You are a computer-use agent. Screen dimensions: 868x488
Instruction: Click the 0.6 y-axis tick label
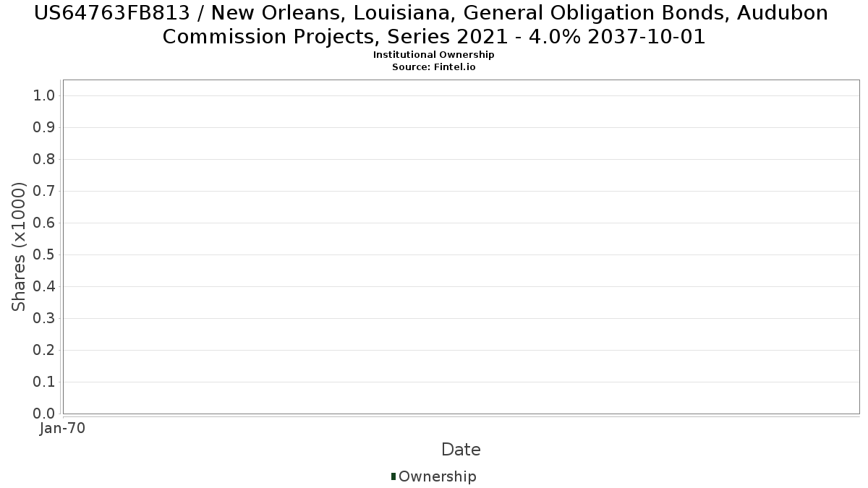[45, 223]
